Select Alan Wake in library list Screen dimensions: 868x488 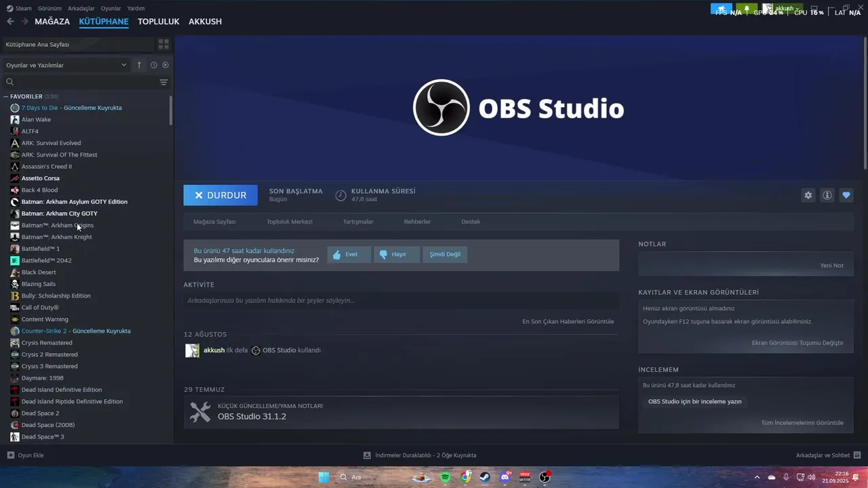[x=36, y=119]
